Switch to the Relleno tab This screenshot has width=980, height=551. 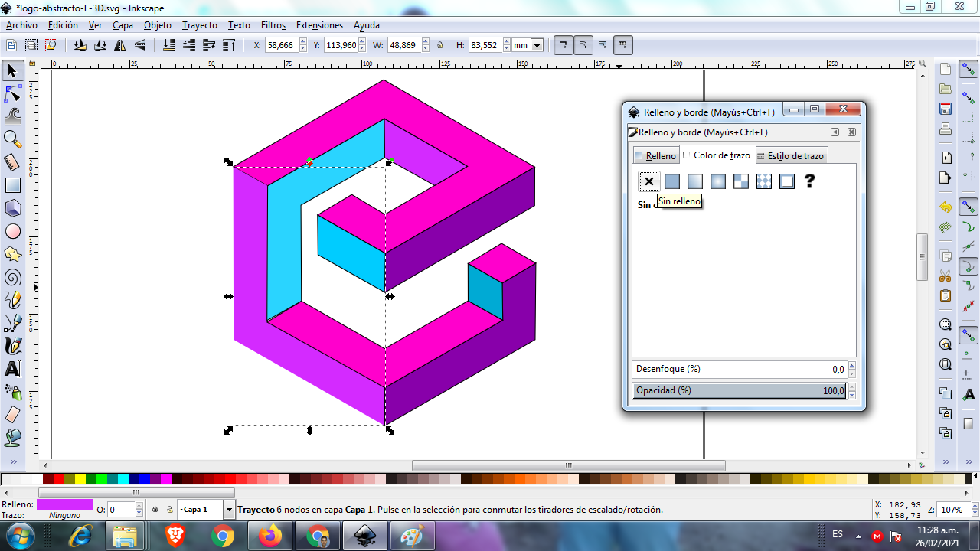point(655,155)
